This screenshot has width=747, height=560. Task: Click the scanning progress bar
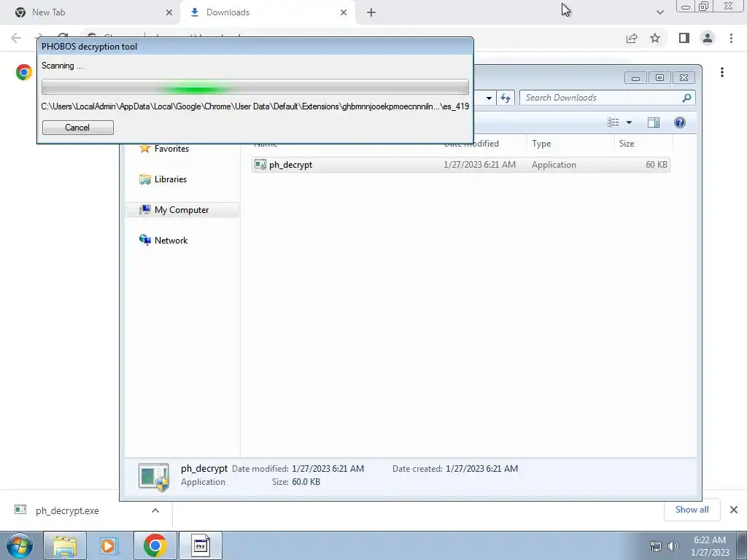pyautogui.click(x=255, y=87)
